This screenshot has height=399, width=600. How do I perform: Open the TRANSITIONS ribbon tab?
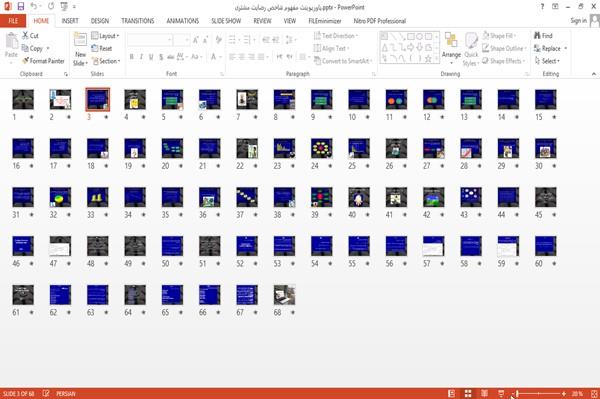(x=138, y=21)
